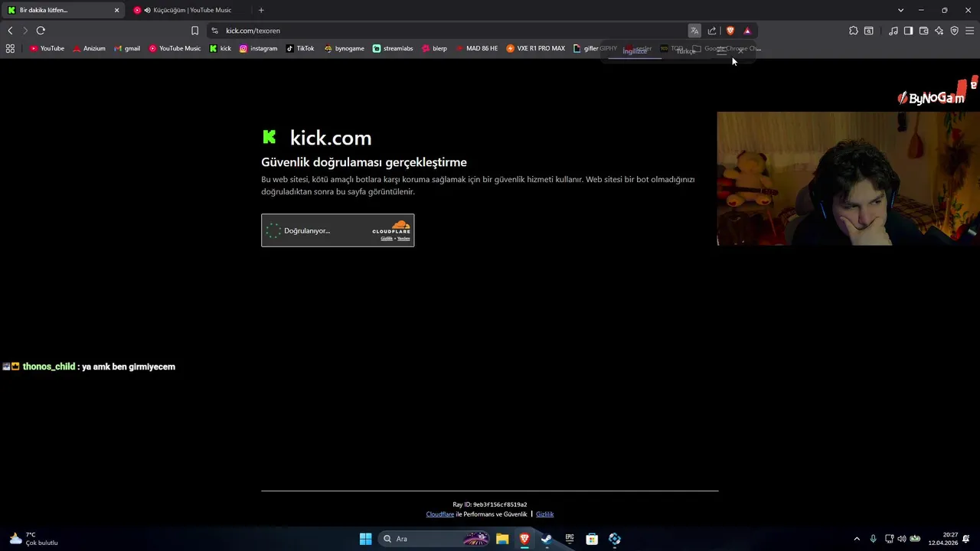Open the translate page icon in address bar
The width and height of the screenshot is (980, 551).
point(694,31)
